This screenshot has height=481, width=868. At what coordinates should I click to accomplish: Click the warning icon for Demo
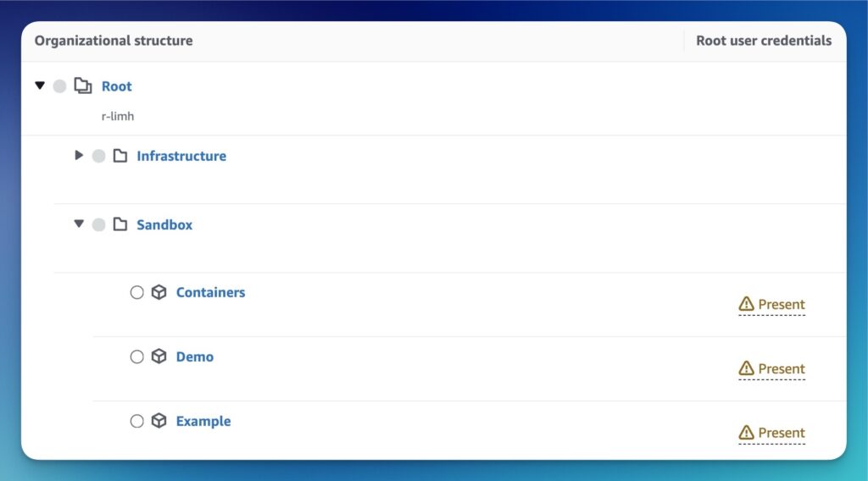click(746, 368)
